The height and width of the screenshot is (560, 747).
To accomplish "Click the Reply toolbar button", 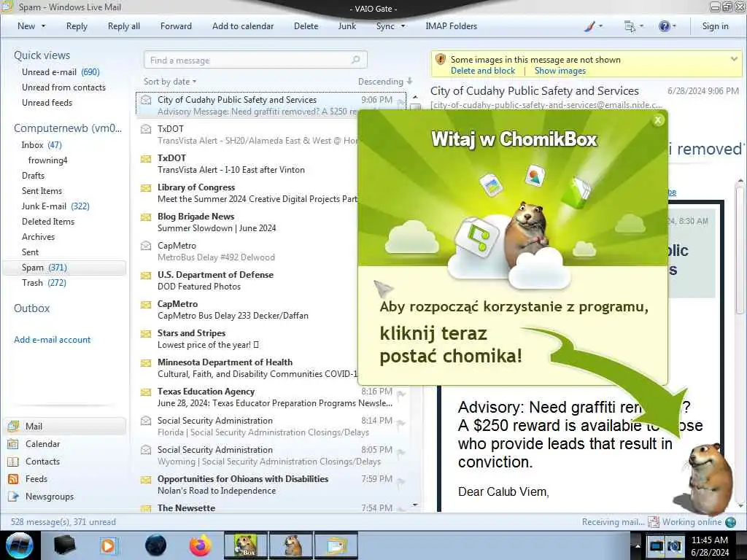I will coord(77,26).
